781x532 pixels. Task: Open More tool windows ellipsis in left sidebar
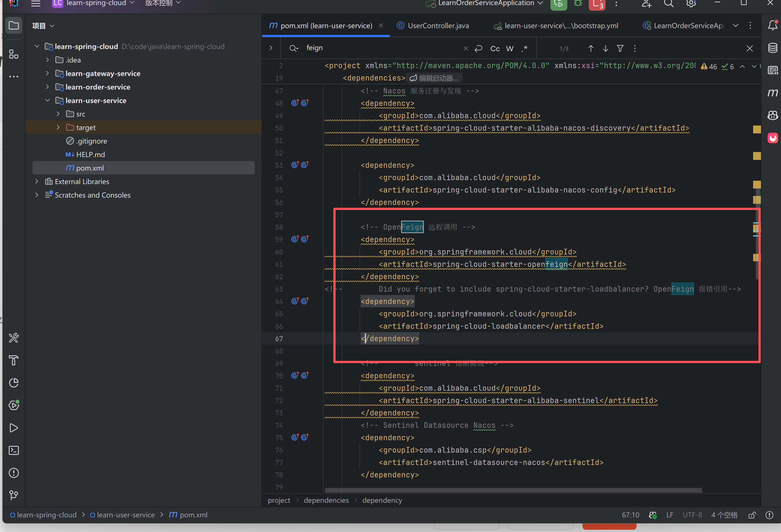(14, 77)
